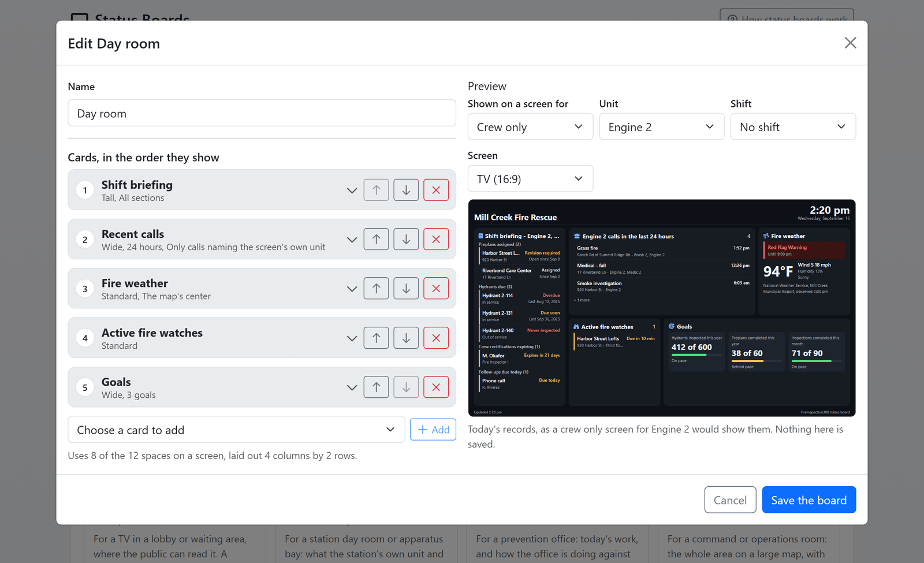Remove the Shift briefing card
This screenshot has width=924, height=563.
pos(436,190)
